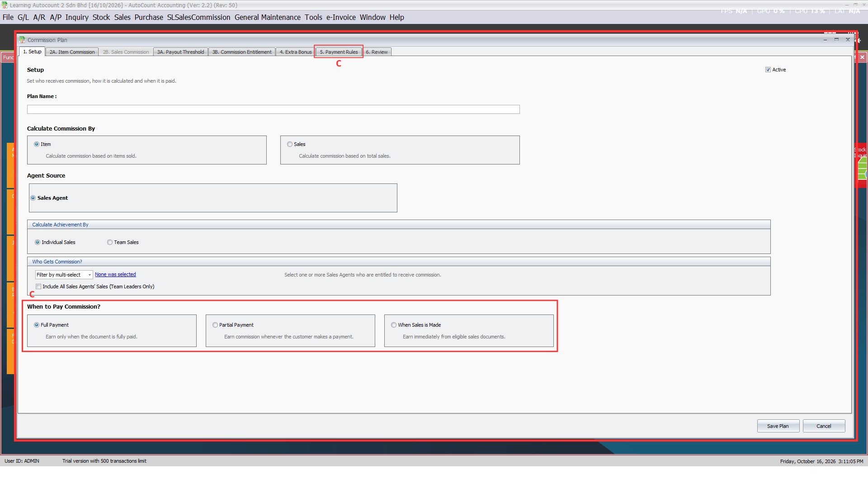Screen dimensions: 868x488
Task: Switch to 2A. Item Commission tab
Action: click(72, 52)
